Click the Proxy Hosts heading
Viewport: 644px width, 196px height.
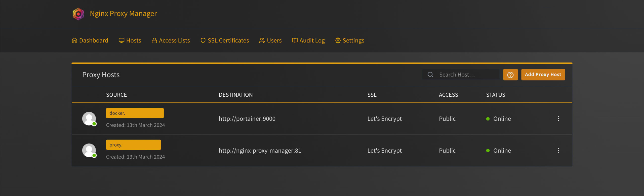point(101,75)
